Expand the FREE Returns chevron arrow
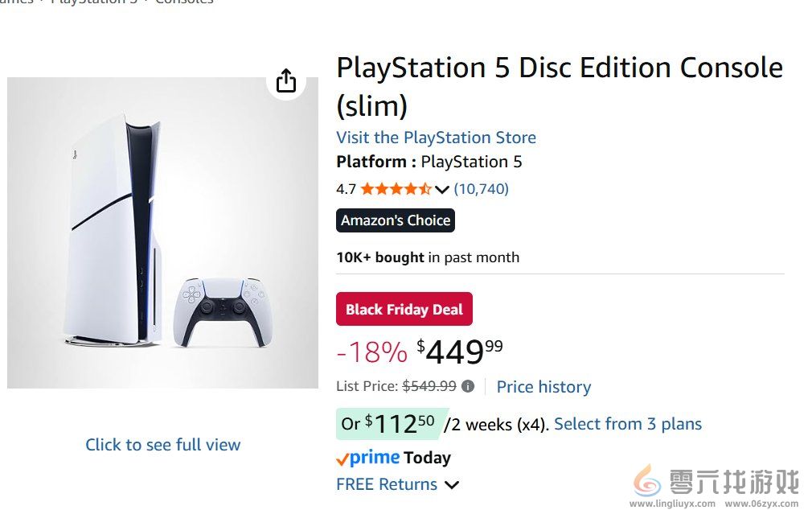 coord(452,485)
